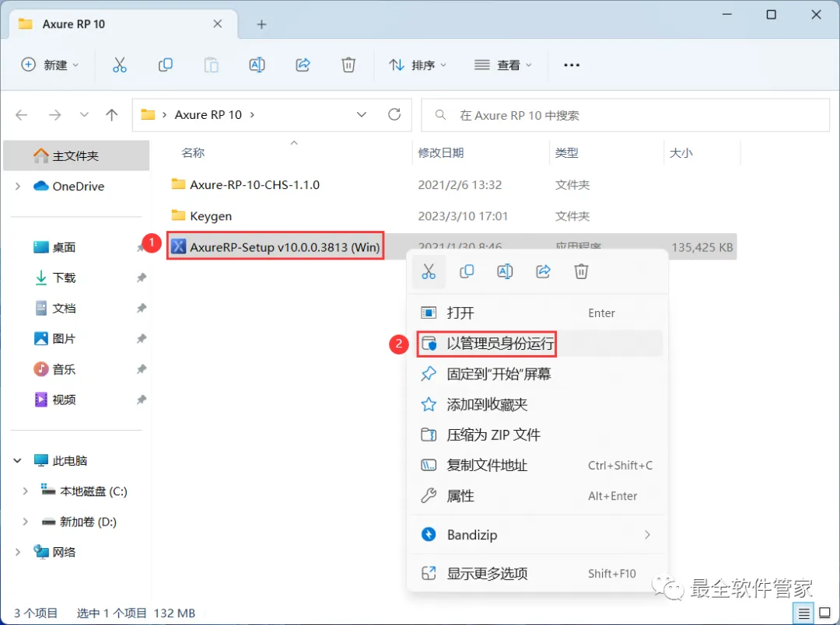Click the Share icon in the context menu
The height and width of the screenshot is (625, 840).
click(543, 271)
